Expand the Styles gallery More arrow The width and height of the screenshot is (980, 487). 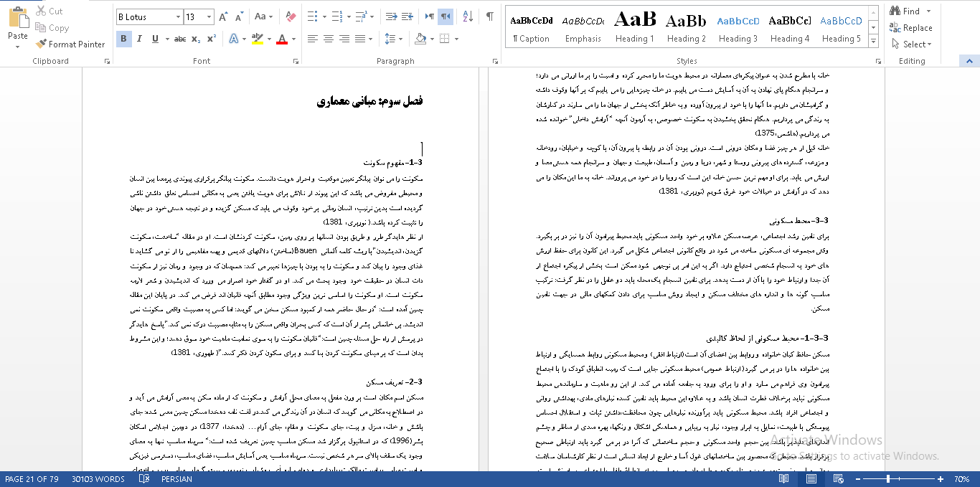coord(872,42)
